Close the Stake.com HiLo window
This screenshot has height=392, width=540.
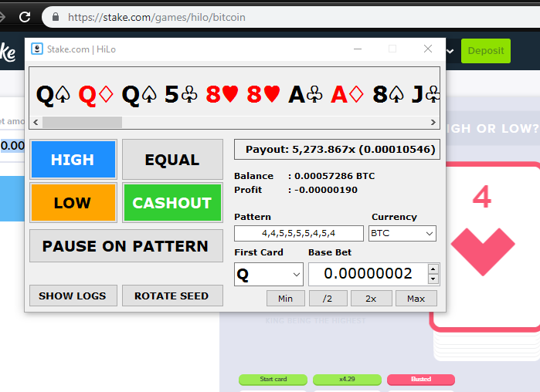coord(428,49)
